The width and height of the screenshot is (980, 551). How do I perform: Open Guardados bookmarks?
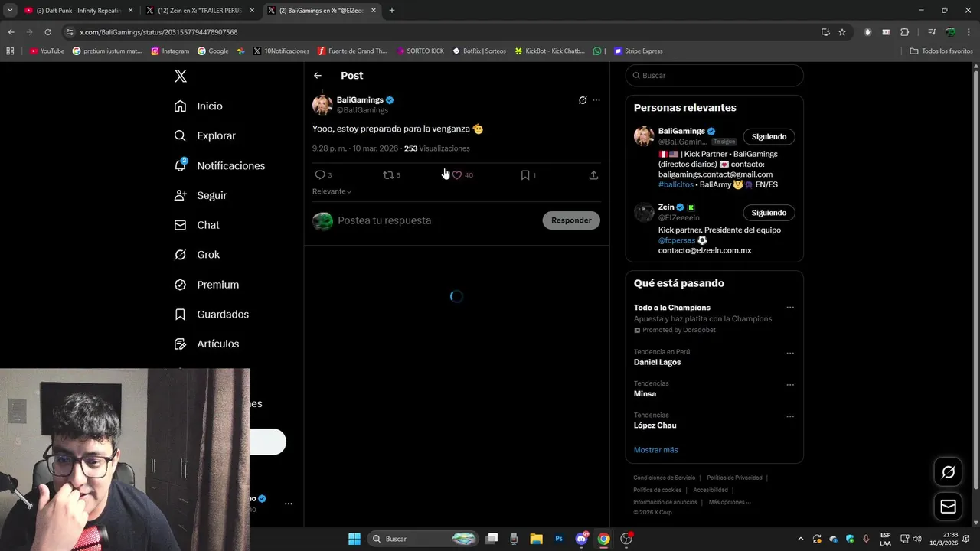(211, 315)
